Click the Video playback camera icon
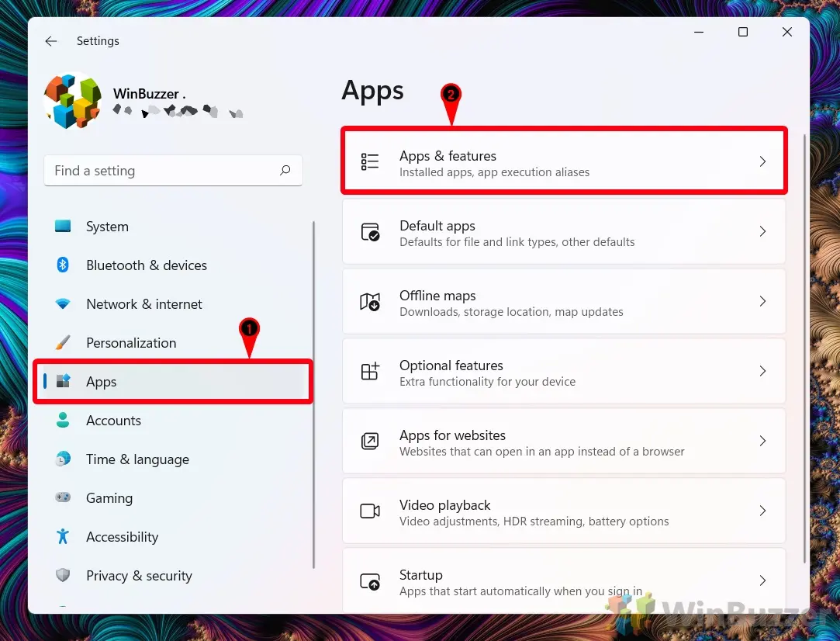840x641 pixels. [370, 511]
